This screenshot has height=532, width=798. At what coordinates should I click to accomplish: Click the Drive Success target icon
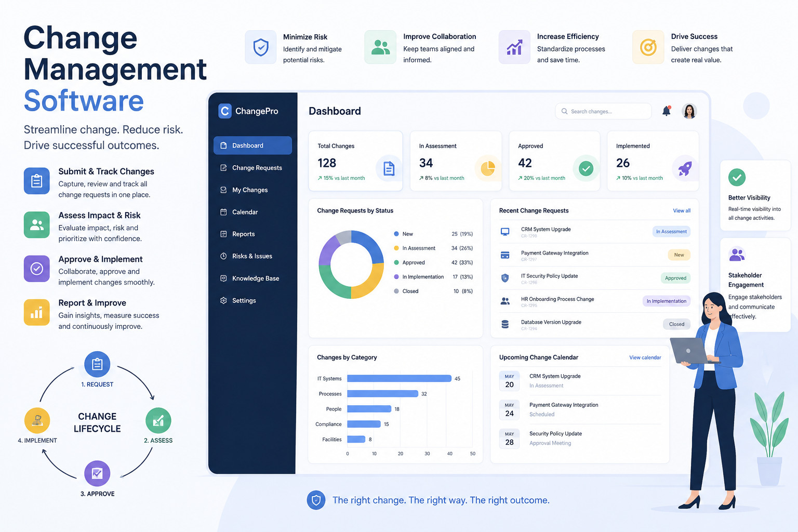pyautogui.click(x=648, y=47)
